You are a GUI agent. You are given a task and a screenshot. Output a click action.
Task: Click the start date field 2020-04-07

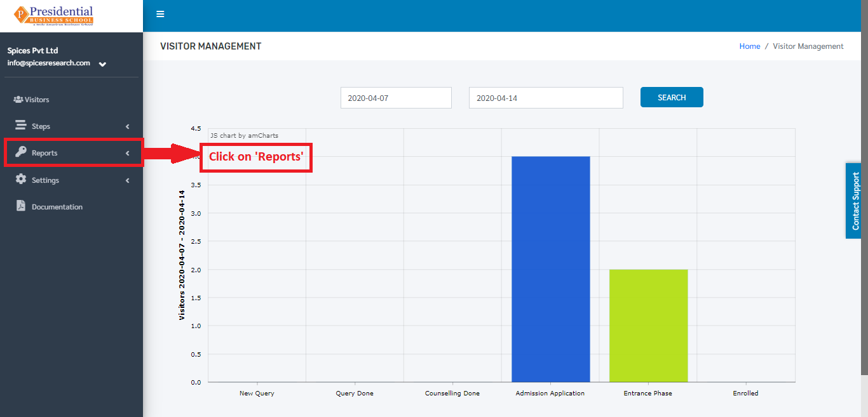coord(396,98)
